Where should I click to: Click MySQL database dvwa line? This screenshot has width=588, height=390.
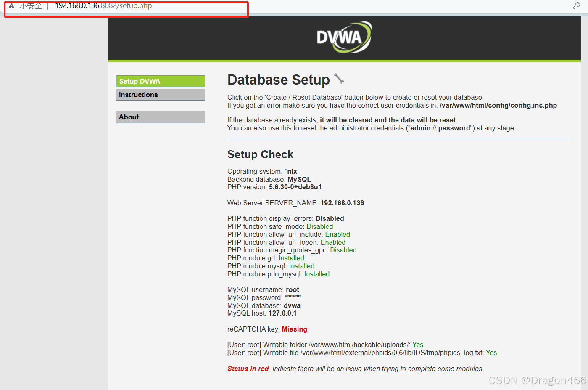pos(264,305)
